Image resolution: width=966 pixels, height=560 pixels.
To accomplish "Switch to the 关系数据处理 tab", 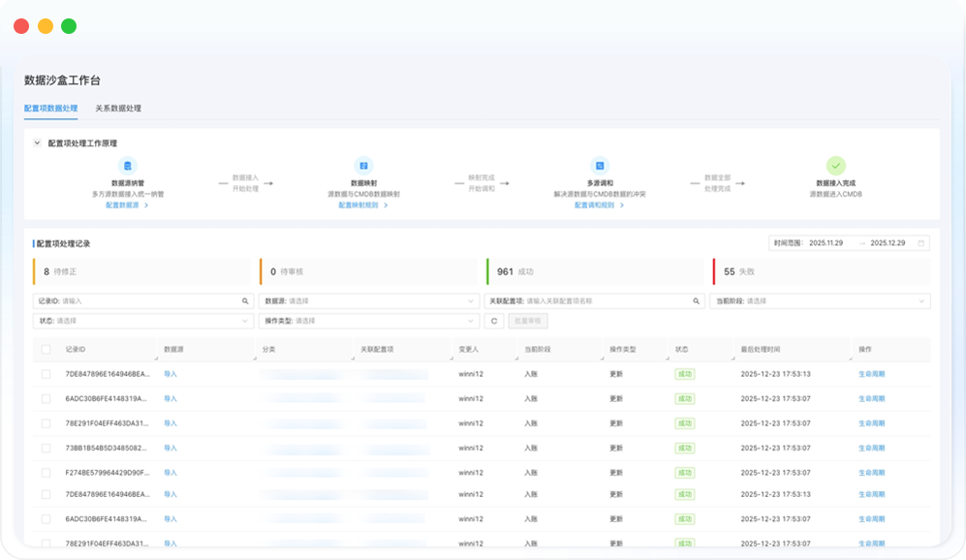I will coord(118,109).
